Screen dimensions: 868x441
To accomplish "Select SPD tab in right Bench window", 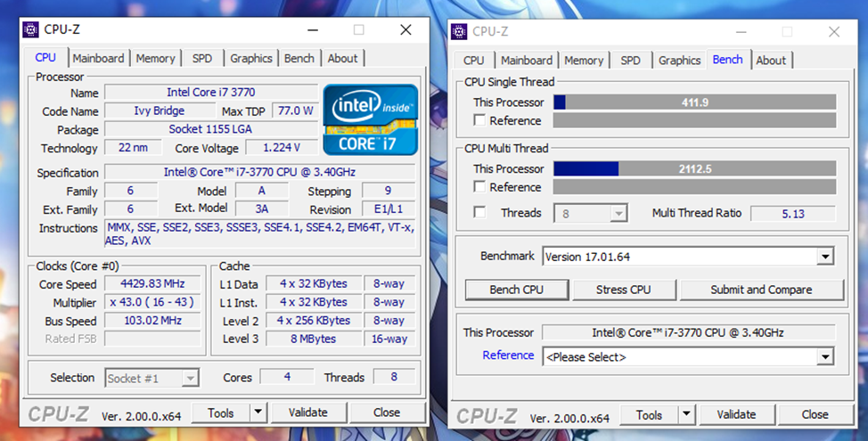I will tap(631, 61).
